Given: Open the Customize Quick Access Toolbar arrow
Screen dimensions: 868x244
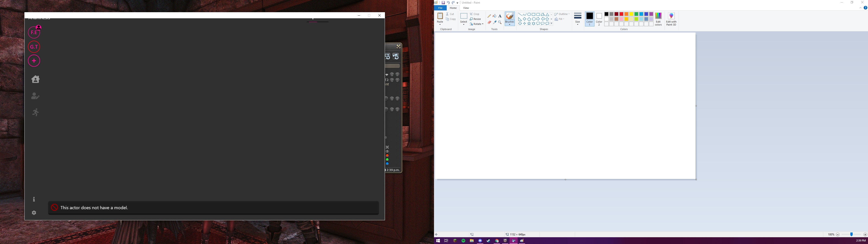Looking at the screenshot, I should pyautogui.click(x=458, y=3).
